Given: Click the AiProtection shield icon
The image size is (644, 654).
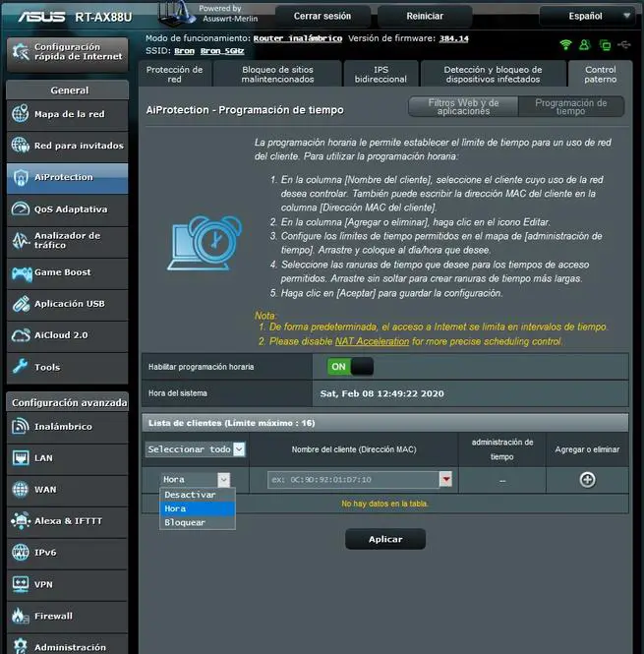Looking at the screenshot, I should click(x=20, y=177).
